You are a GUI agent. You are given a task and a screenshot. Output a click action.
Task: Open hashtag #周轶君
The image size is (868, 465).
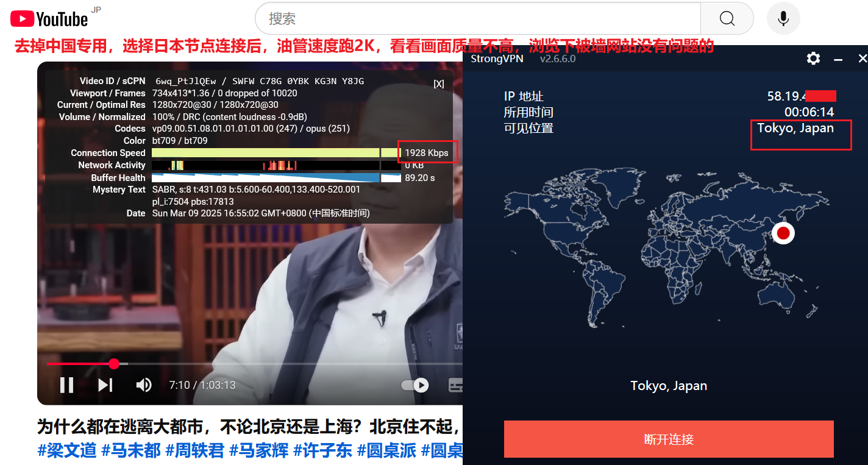195,450
